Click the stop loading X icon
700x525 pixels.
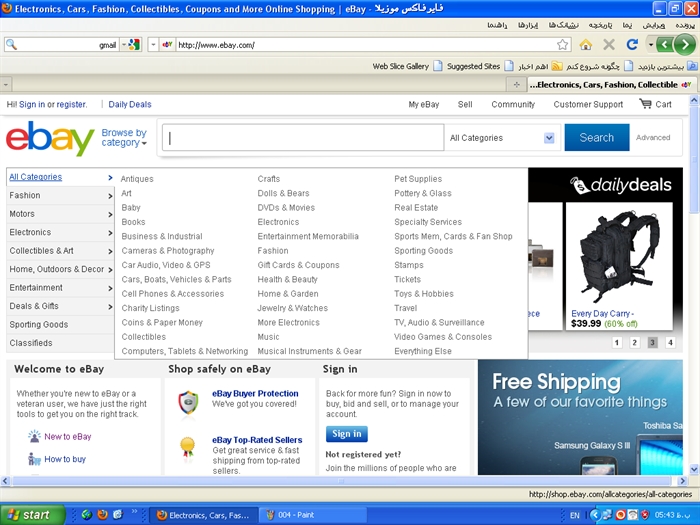(608, 45)
